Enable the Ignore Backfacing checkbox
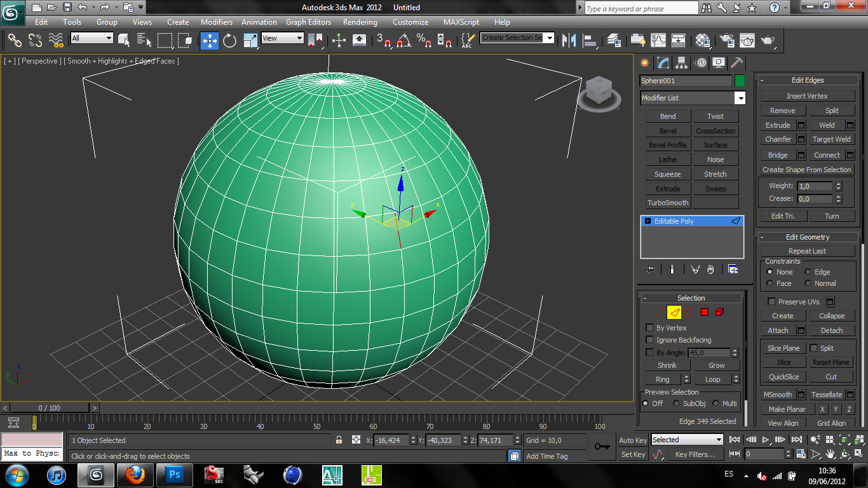The width and height of the screenshot is (868, 488). 649,340
